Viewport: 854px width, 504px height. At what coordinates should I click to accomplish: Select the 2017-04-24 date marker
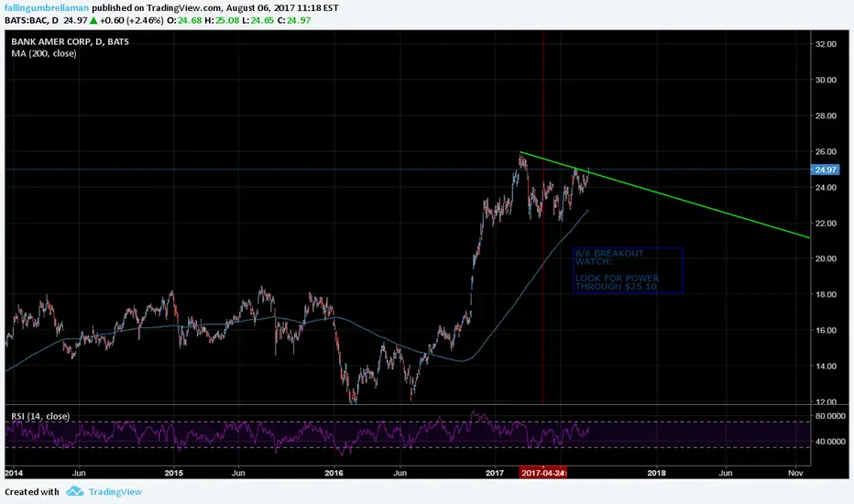coord(543,473)
